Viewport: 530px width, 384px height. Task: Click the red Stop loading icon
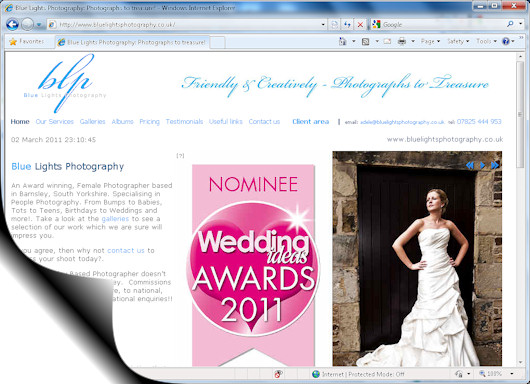click(x=360, y=24)
